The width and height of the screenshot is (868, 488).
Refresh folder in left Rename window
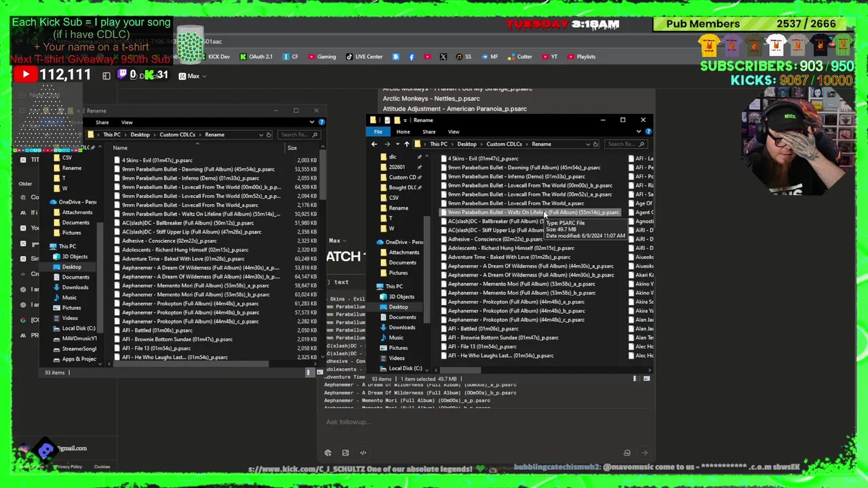[269, 134]
